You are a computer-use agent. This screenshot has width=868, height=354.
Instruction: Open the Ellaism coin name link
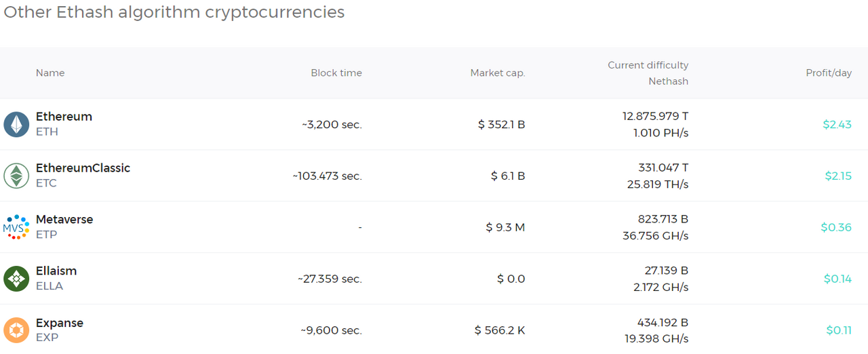(x=56, y=271)
